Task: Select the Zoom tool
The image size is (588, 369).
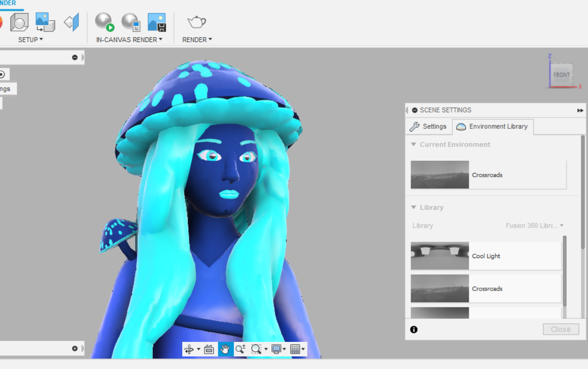Action: pyautogui.click(x=240, y=349)
